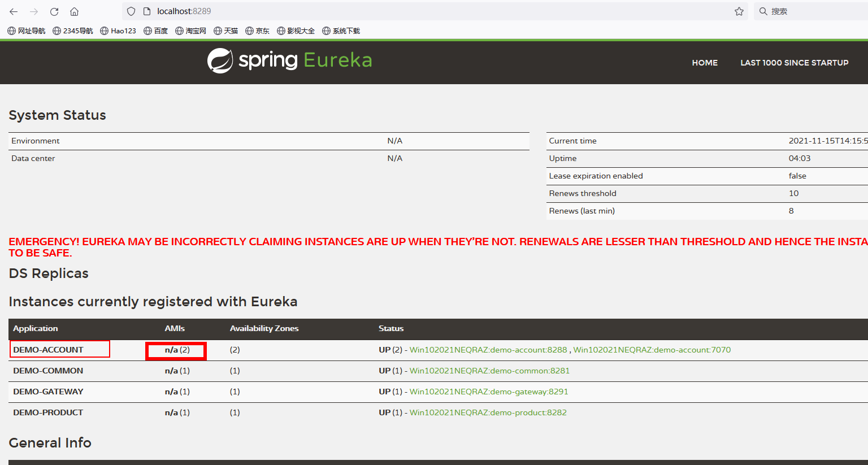Screen dimensions: 868x465
Task: Open the 天猫 bookmark
Action: [225, 31]
